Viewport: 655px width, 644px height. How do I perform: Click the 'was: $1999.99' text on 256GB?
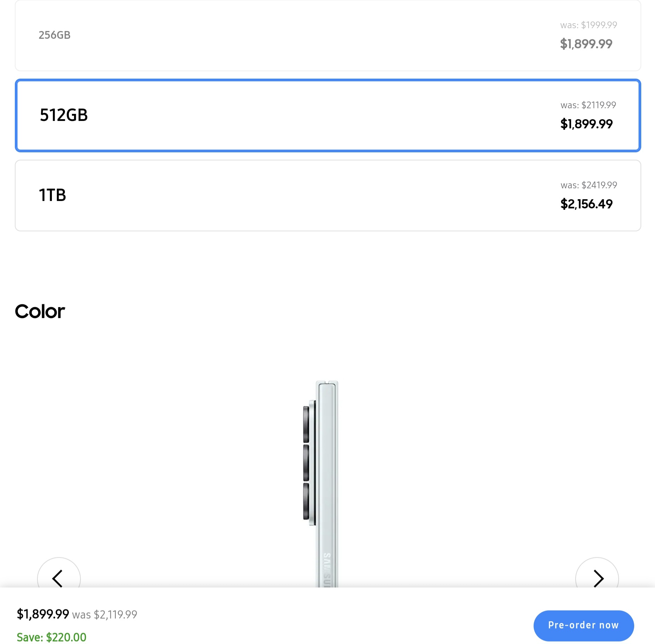click(588, 25)
